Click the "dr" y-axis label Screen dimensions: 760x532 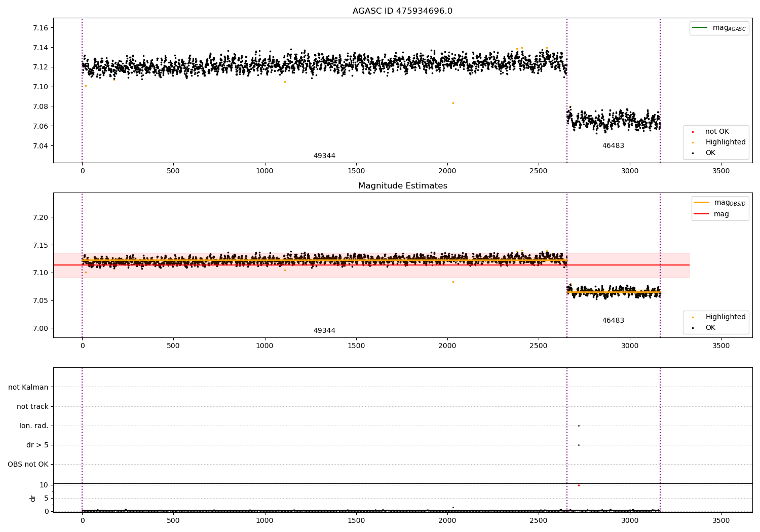pyautogui.click(x=32, y=498)
